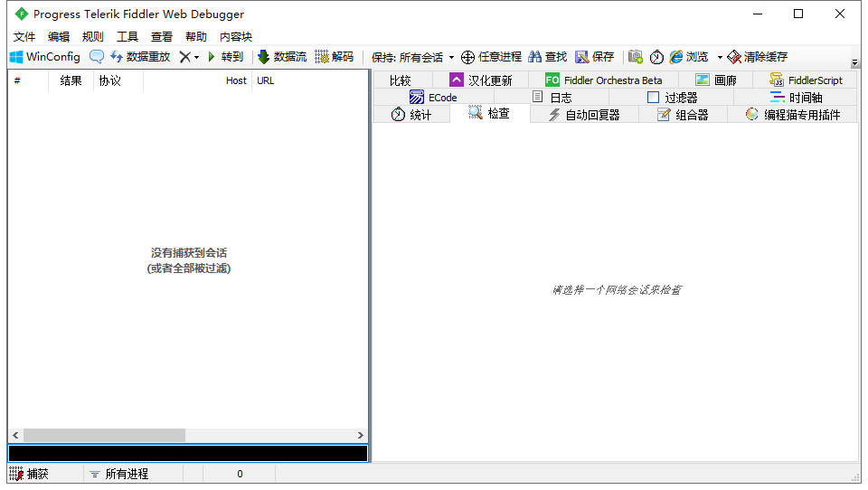
Task: Switch to the 日志 log tab
Action: click(x=552, y=98)
